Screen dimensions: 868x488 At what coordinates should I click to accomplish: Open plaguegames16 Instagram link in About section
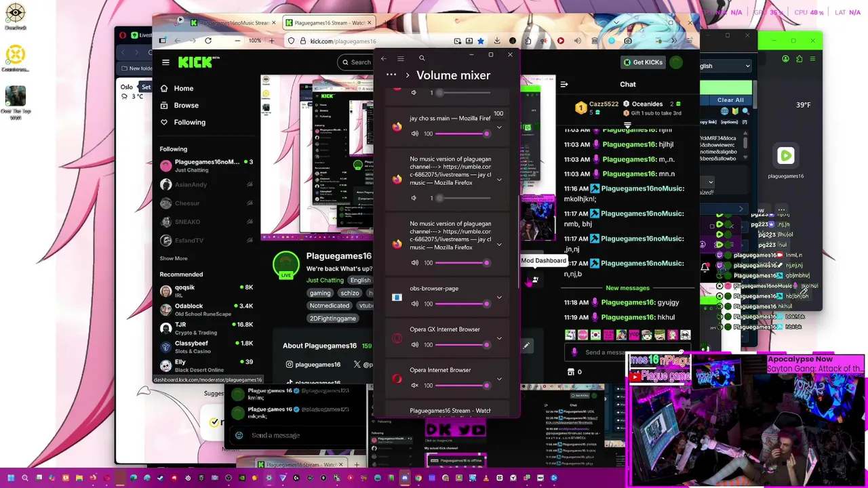pyautogui.click(x=313, y=365)
